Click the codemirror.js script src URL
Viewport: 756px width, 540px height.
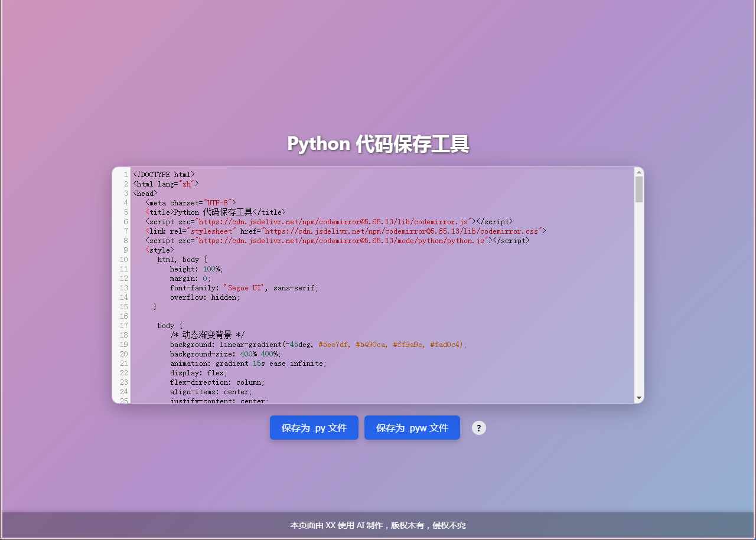pyautogui.click(x=334, y=222)
